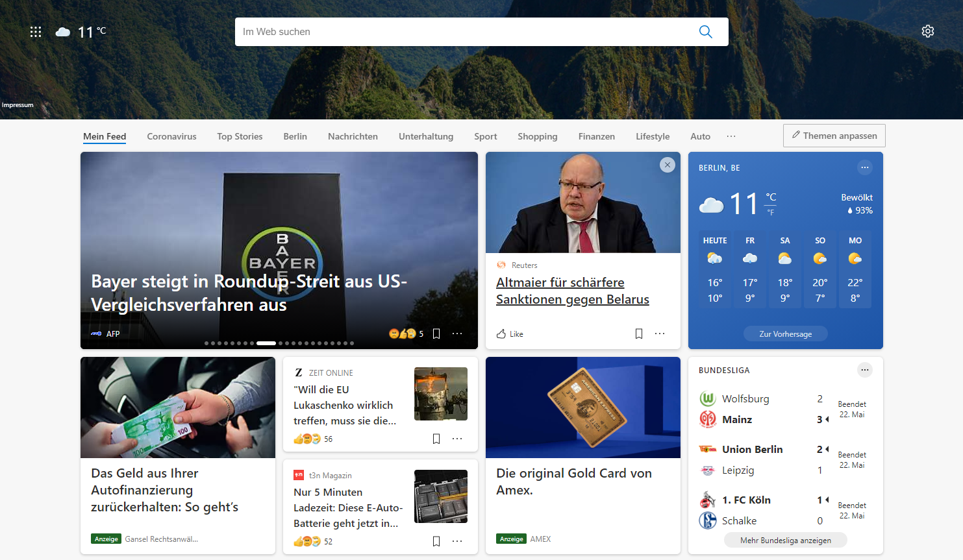The image size is (963, 560).
Task: Open the app launcher grid icon
Action: [x=36, y=32]
